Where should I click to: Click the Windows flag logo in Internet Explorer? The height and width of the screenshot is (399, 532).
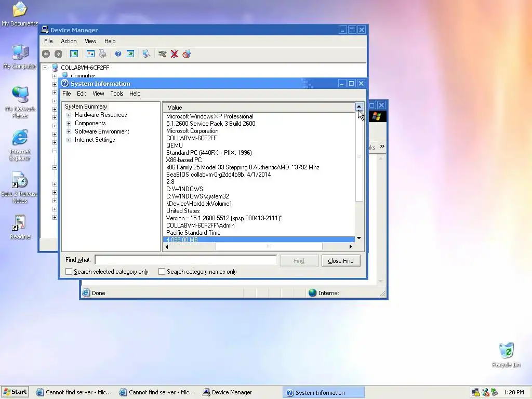coord(376,116)
